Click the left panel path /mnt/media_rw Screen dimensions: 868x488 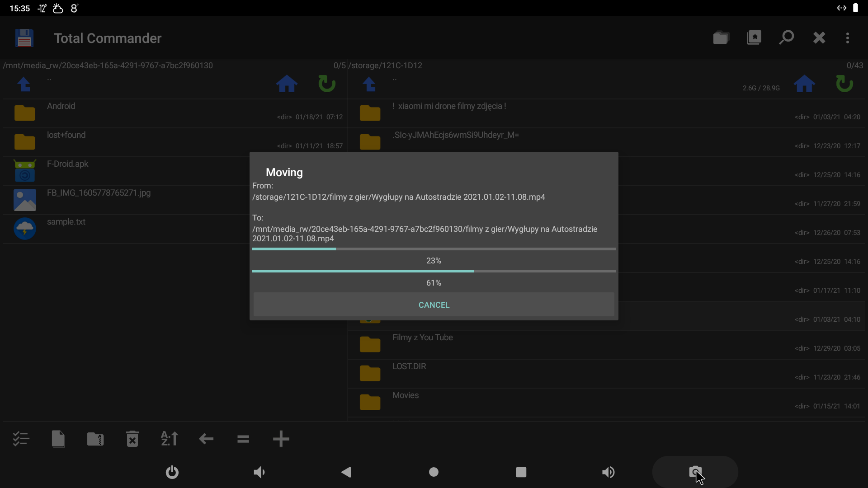click(x=108, y=66)
